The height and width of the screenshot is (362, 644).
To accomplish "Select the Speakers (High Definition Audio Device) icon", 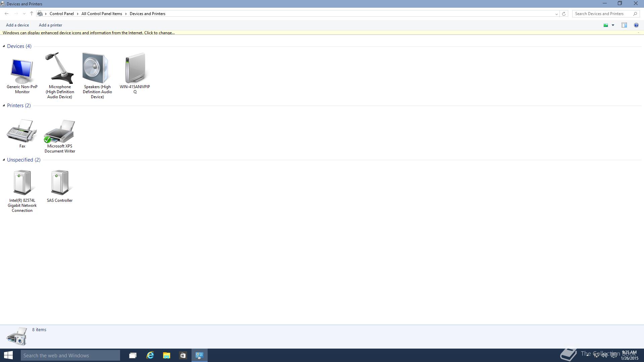I will [96, 68].
